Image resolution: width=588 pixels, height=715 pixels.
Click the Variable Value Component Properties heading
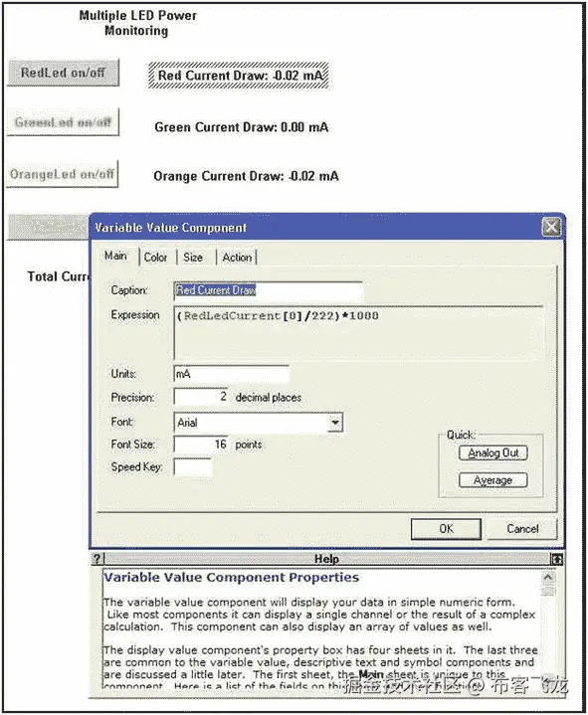coord(231,578)
